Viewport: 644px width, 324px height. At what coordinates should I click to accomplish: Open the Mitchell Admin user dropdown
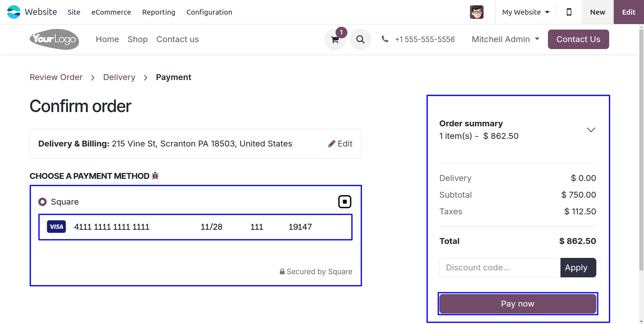[x=505, y=39]
